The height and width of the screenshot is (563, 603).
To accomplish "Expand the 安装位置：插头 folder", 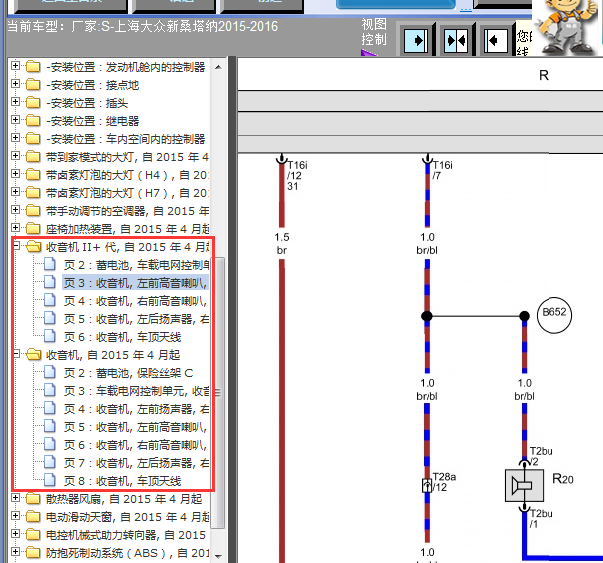I will click(15, 102).
